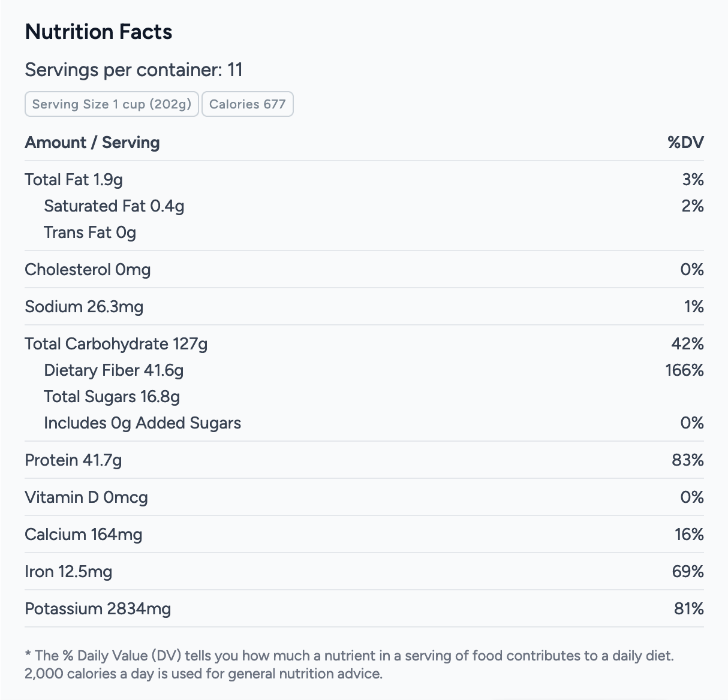Click the Servings per container: 11 text
Screen dimensions: 728x700
[134, 70]
